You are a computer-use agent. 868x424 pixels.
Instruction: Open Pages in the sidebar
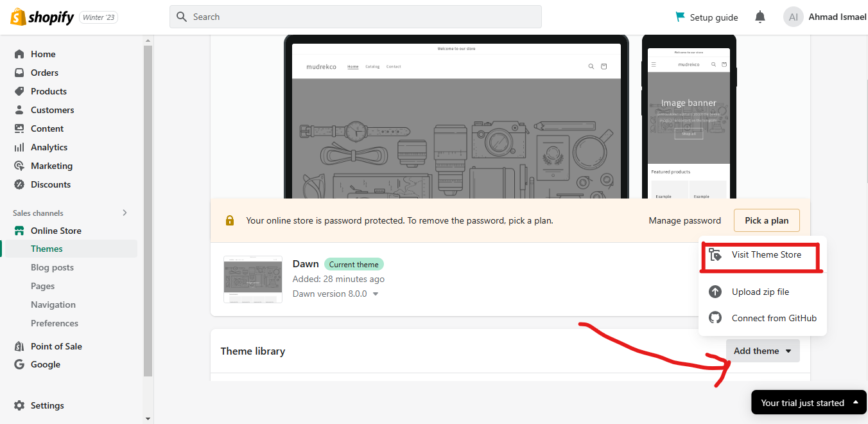pyautogui.click(x=42, y=286)
